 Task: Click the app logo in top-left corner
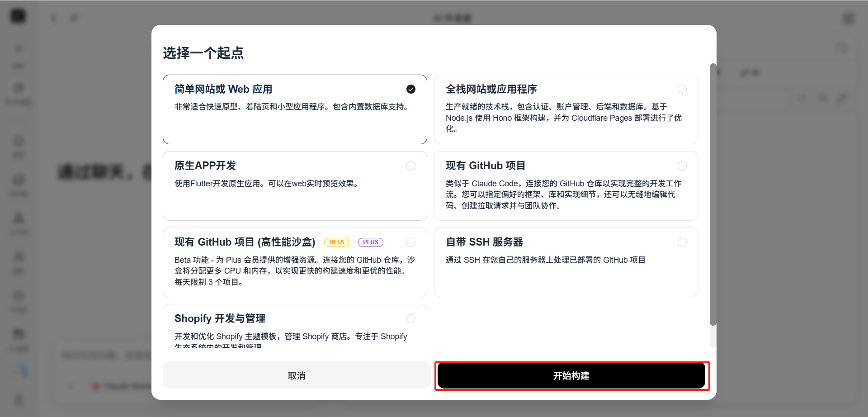point(18,17)
